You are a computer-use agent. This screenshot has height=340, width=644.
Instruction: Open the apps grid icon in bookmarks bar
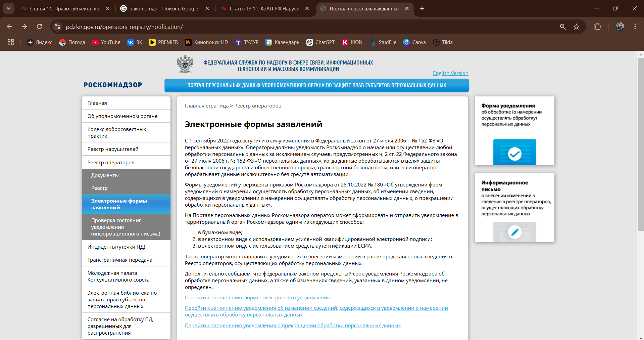pyautogui.click(x=11, y=42)
